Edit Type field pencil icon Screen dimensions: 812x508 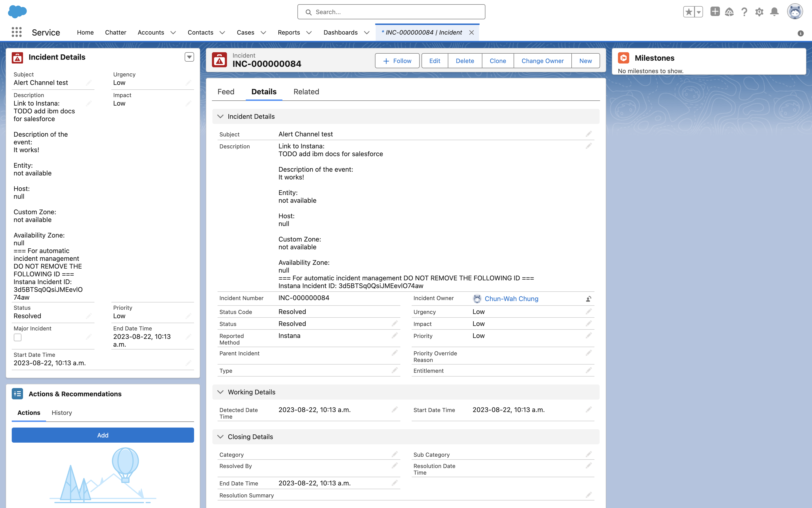394,371
